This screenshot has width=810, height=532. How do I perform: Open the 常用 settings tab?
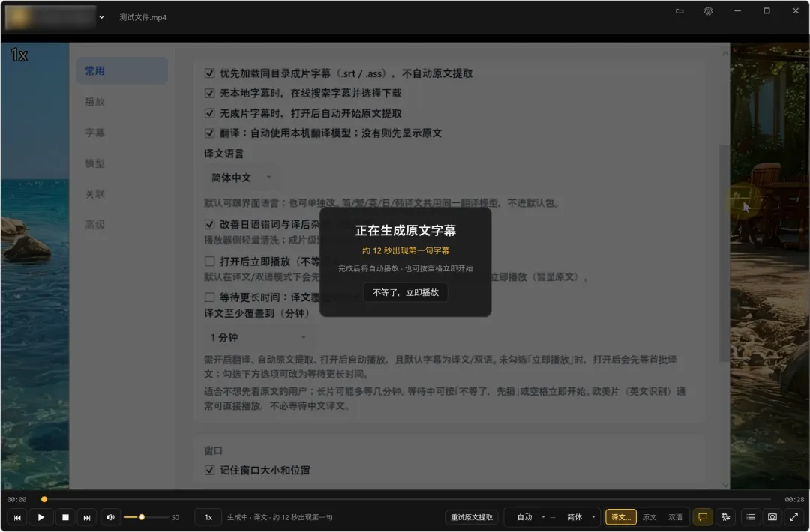(x=122, y=71)
